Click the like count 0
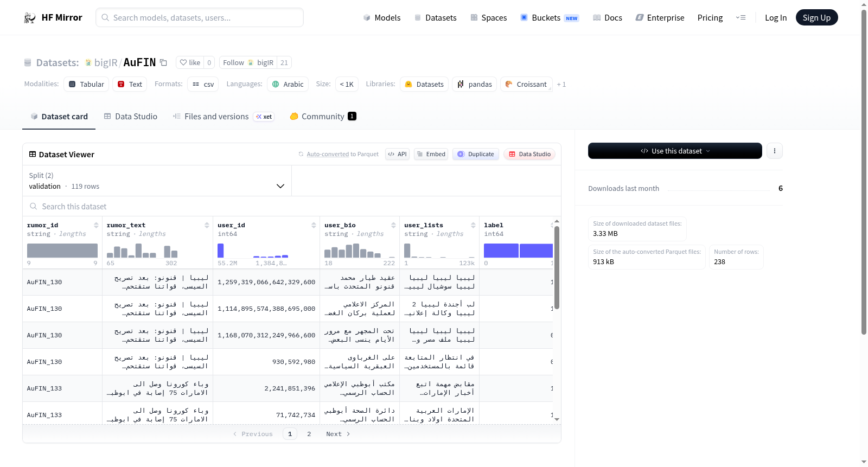The height and width of the screenshot is (467, 868). click(209, 62)
